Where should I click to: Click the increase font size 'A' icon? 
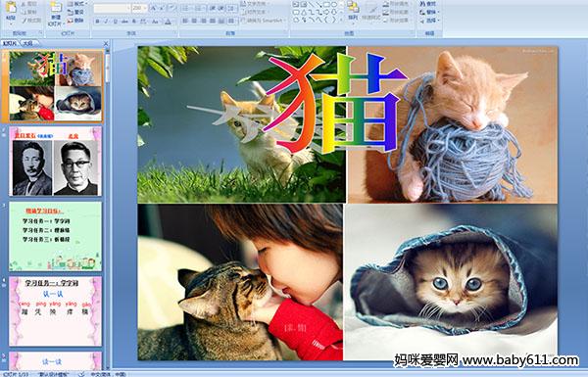(154, 8)
